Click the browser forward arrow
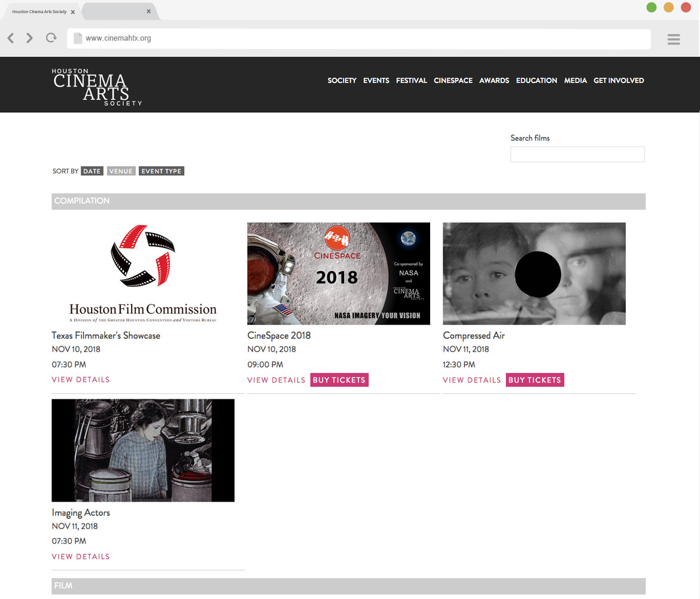700x599 pixels. coord(29,38)
